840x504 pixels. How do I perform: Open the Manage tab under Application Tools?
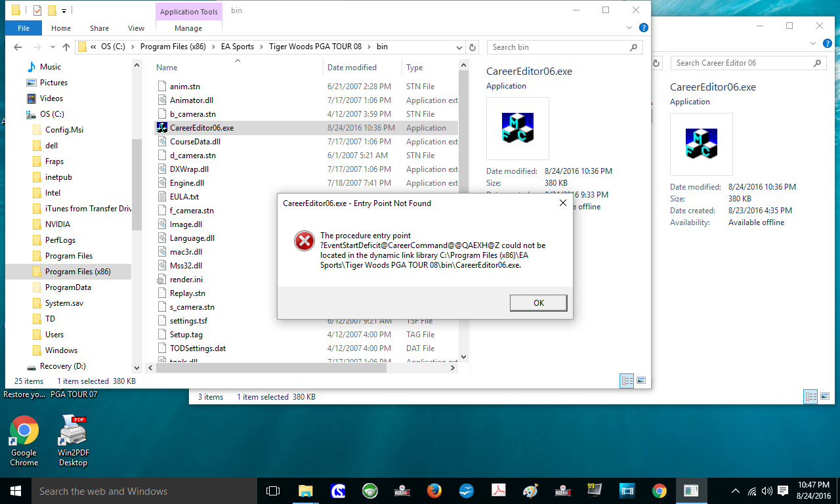188,28
